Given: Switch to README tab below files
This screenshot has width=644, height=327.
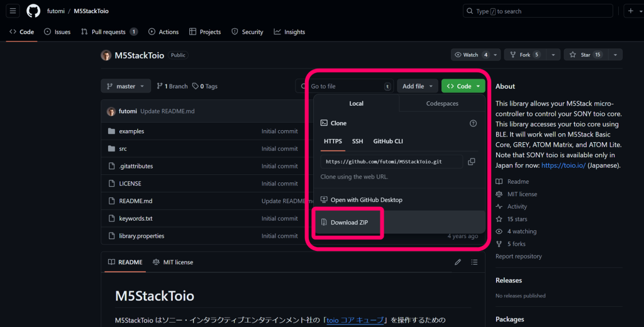Looking at the screenshot, I should (125, 262).
